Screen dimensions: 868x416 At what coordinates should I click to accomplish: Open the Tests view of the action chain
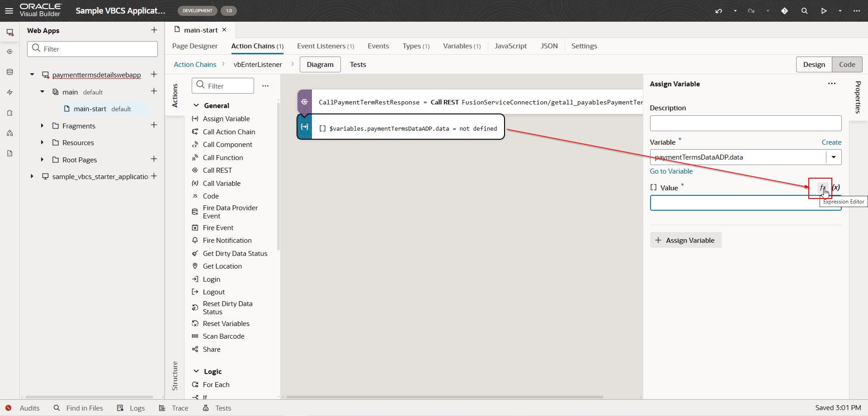358,65
